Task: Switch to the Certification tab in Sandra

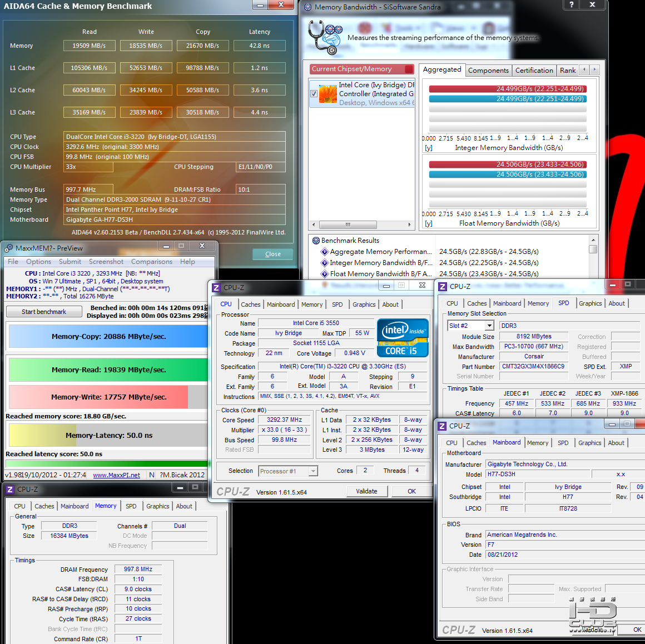Action: 534,70
